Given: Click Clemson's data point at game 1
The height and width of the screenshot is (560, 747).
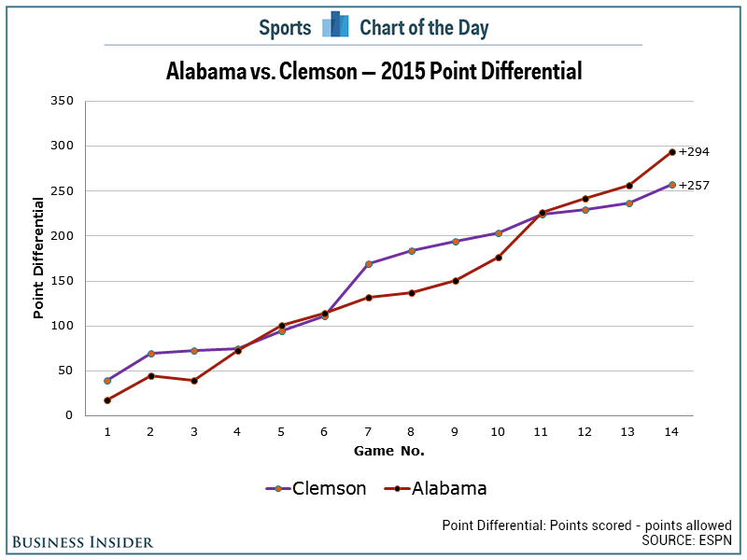Looking at the screenshot, I should pos(107,381).
